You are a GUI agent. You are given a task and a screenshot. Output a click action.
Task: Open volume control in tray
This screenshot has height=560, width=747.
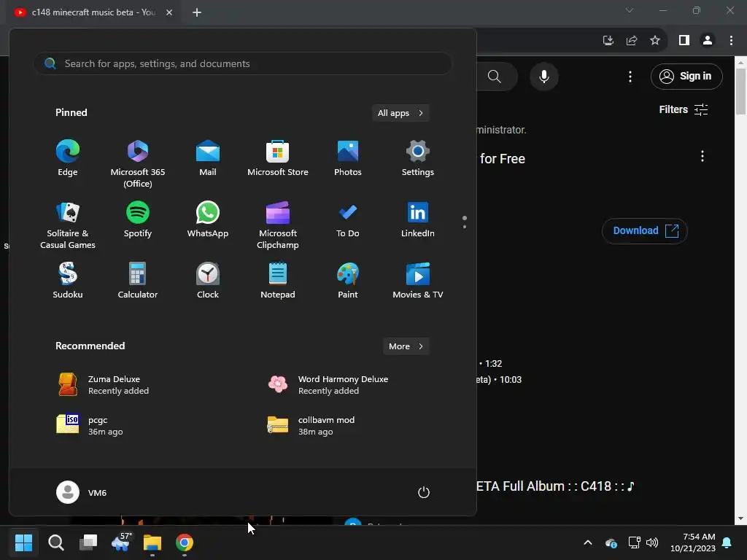pos(652,542)
